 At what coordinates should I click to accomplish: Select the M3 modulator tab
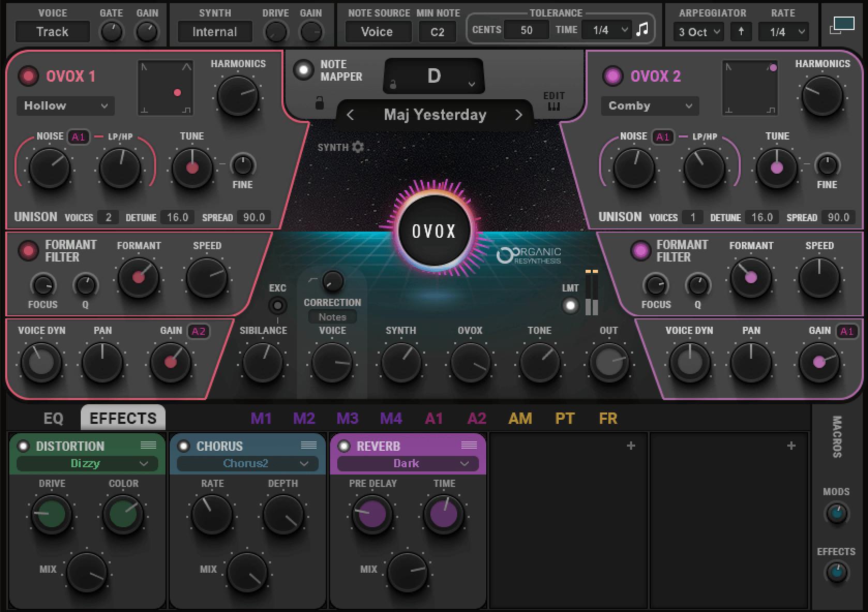tap(348, 418)
